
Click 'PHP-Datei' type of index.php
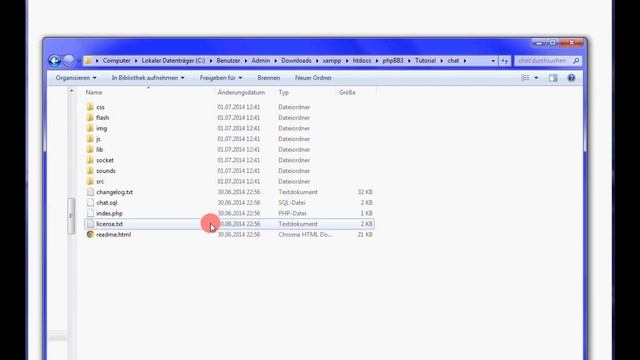coord(292,213)
